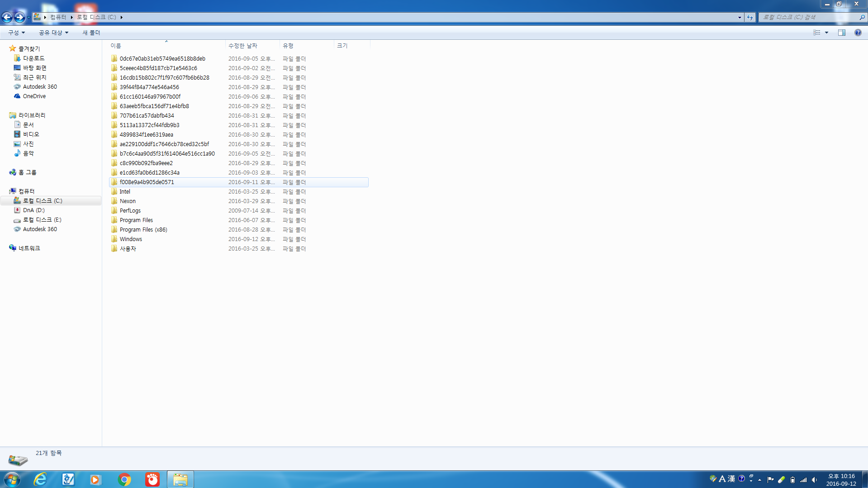Click the search magnifier icon
Viewport: 868px width, 488px height.
[862, 17]
